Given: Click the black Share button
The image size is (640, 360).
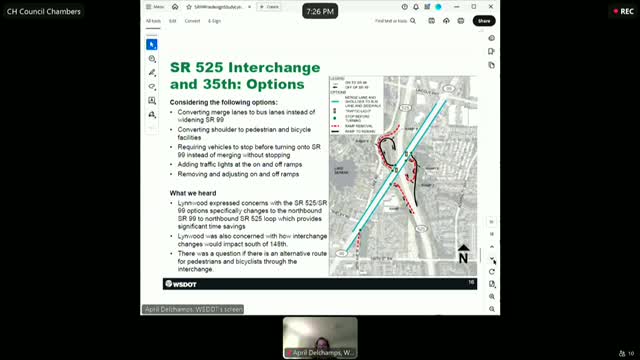Looking at the screenshot, I should (484, 21).
